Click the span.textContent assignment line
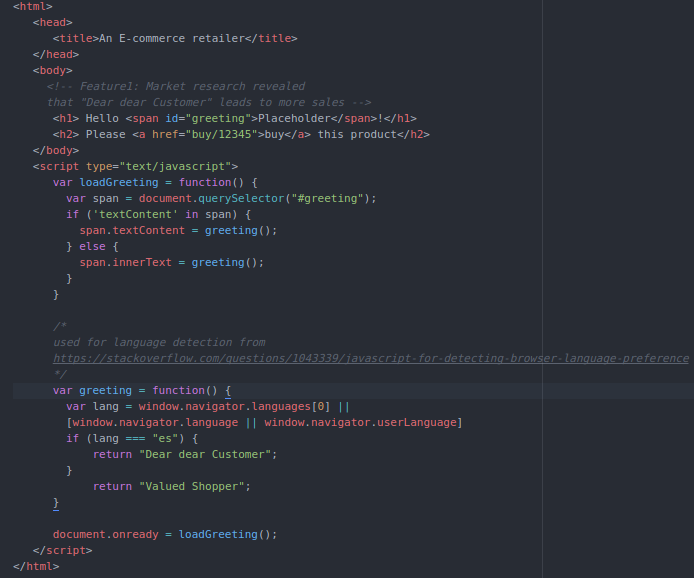The image size is (694, 578). 178,230
